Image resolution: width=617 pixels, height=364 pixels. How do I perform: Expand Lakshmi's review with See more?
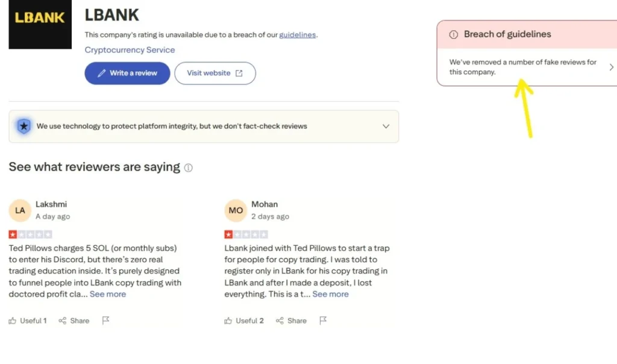[x=108, y=294]
